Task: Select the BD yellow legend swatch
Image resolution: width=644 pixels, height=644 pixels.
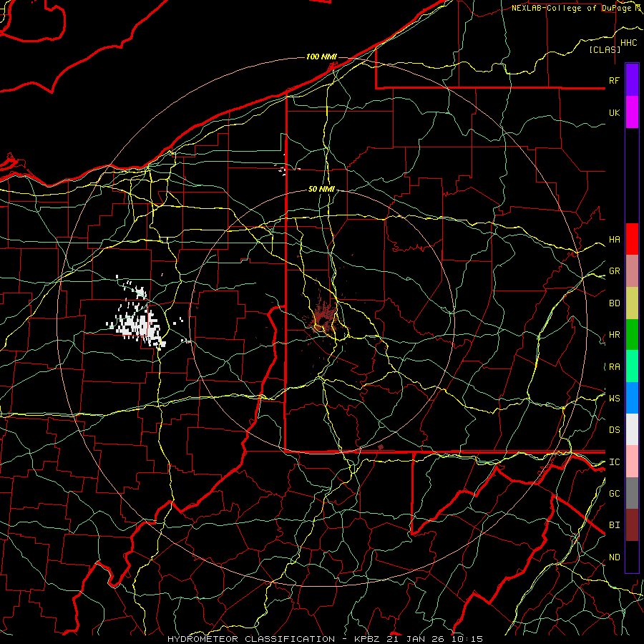Action: click(632, 303)
